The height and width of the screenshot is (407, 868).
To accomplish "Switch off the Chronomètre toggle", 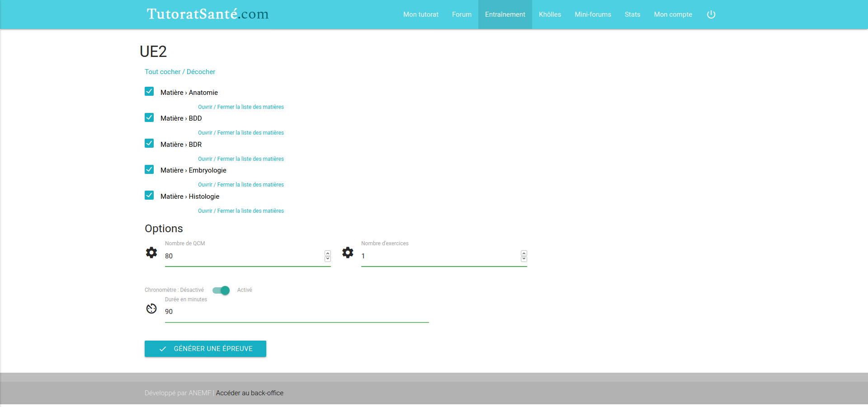I will coord(221,290).
